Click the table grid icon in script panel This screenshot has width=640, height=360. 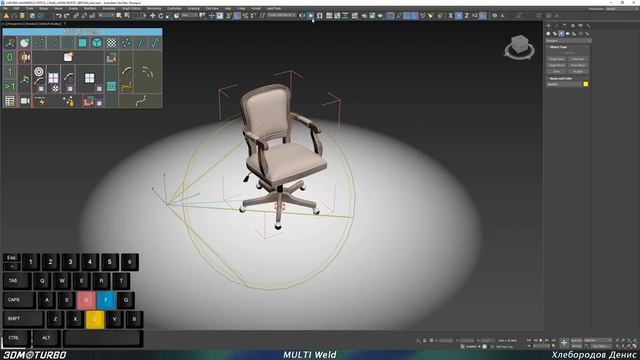point(10,101)
